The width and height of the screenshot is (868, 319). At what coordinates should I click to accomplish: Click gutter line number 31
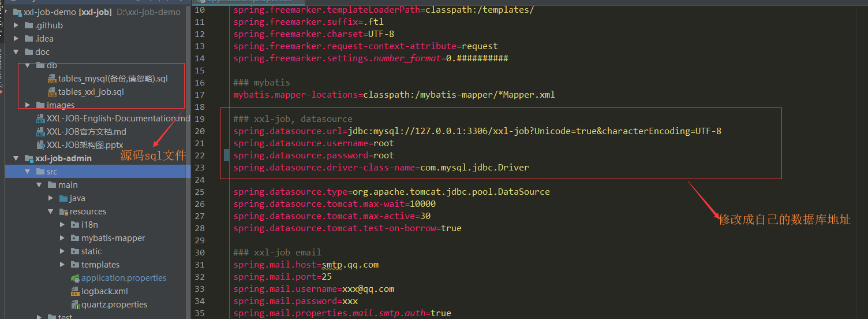tap(200, 265)
